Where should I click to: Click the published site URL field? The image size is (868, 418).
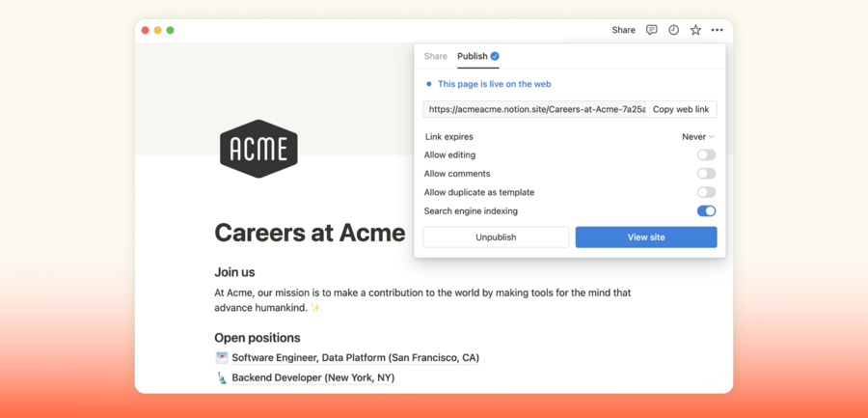(x=535, y=109)
